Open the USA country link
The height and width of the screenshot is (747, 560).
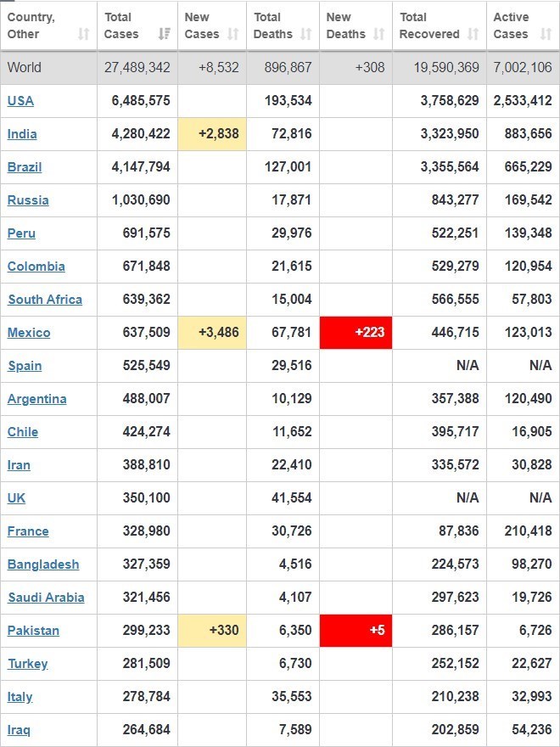20,101
